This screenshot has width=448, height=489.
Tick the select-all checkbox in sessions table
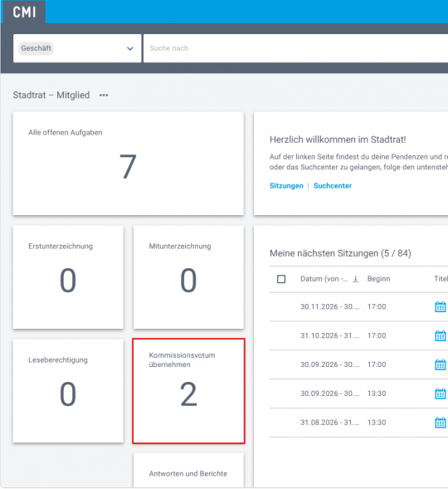pyautogui.click(x=281, y=279)
